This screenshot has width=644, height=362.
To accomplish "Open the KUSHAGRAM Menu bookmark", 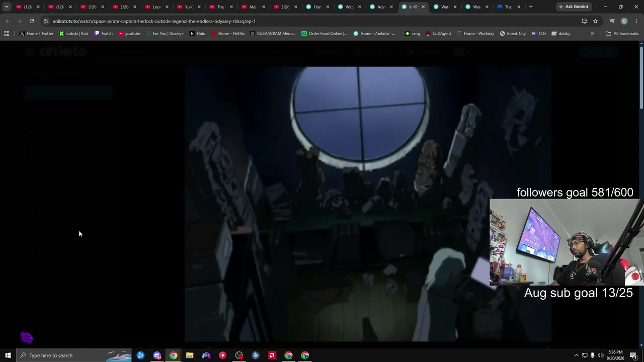I will coord(273,34).
